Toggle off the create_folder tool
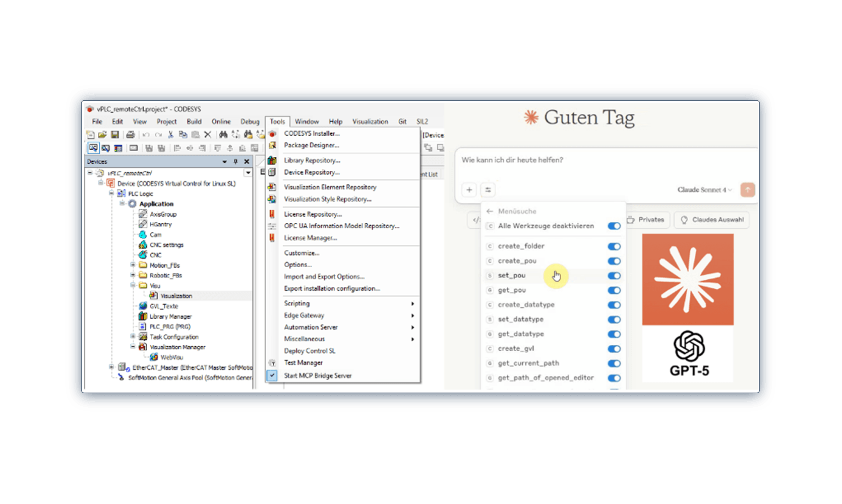 pyautogui.click(x=614, y=246)
